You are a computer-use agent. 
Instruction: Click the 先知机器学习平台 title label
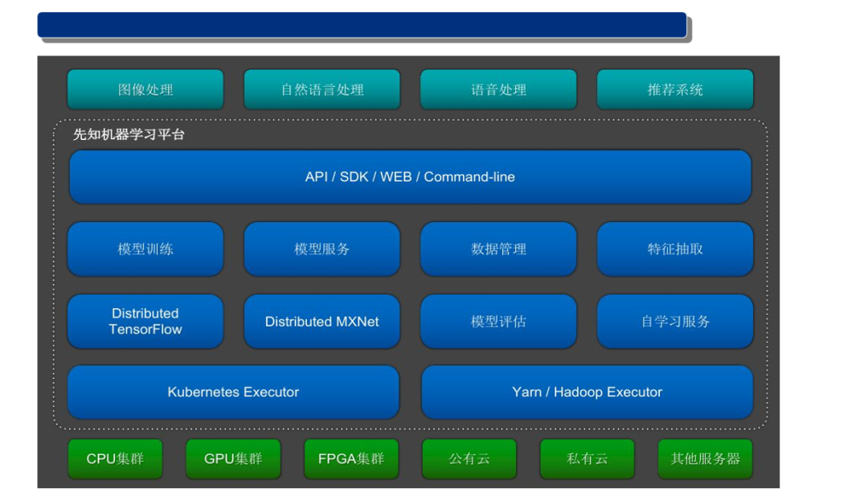[x=129, y=134]
